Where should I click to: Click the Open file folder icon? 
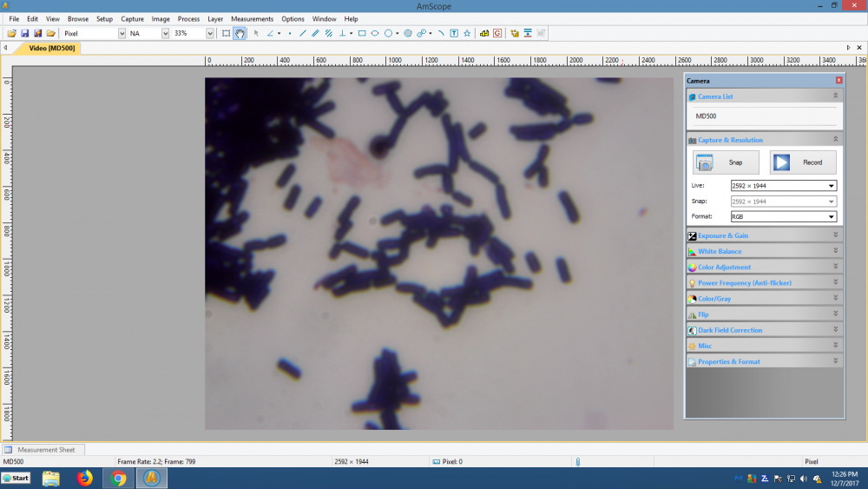(12, 33)
